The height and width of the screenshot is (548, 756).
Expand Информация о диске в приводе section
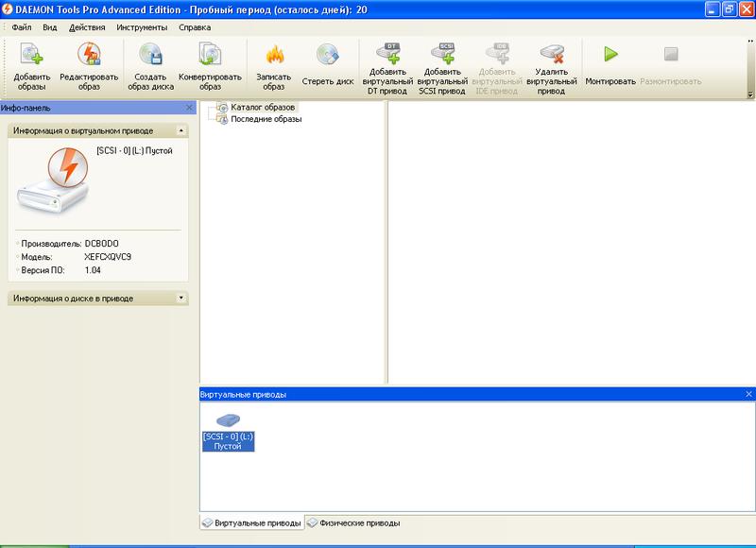point(180,299)
